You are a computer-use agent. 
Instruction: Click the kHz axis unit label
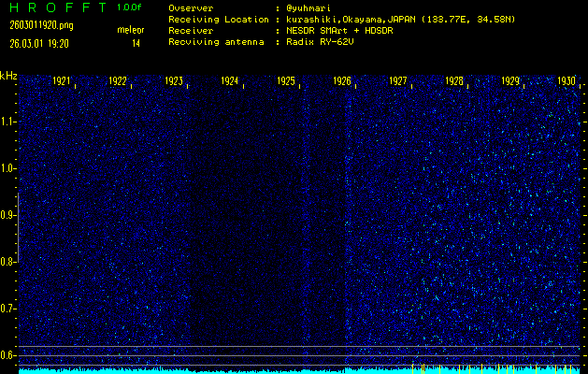click(8, 76)
